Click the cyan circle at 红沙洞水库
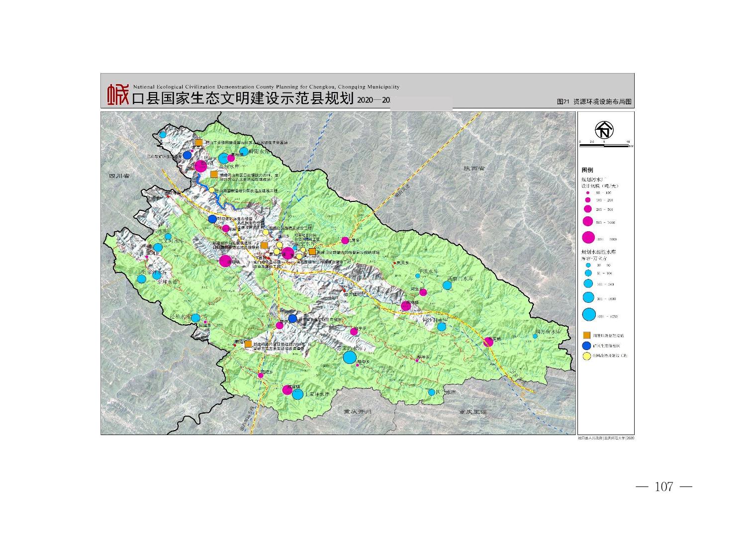The image size is (756, 534). point(442,327)
